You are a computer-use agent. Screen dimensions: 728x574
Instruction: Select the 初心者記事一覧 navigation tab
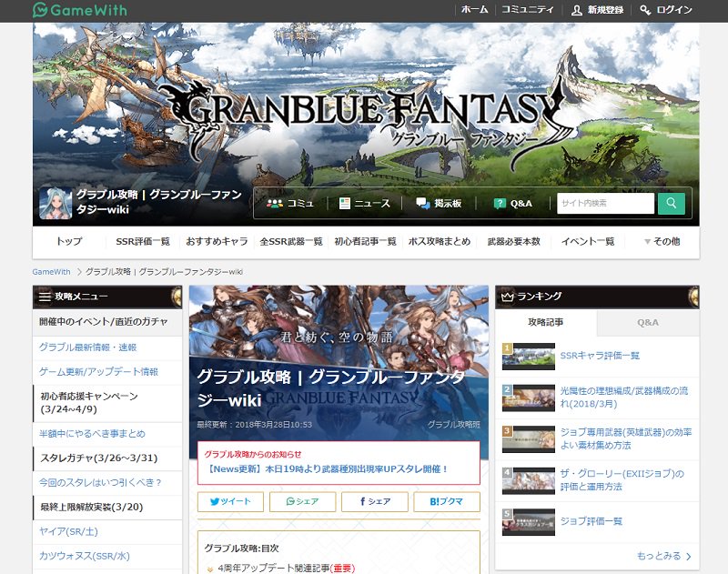366,241
